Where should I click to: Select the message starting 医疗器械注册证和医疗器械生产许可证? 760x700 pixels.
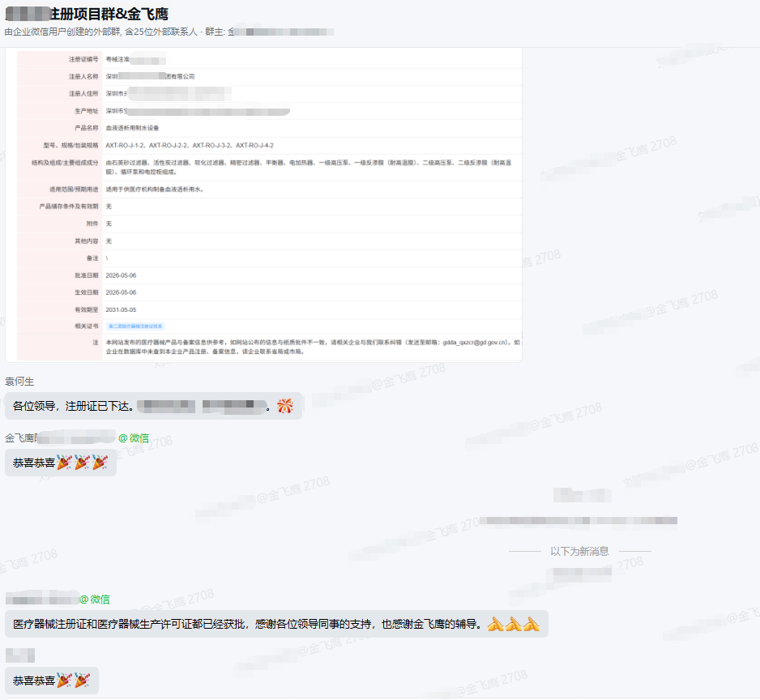[276, 624]
